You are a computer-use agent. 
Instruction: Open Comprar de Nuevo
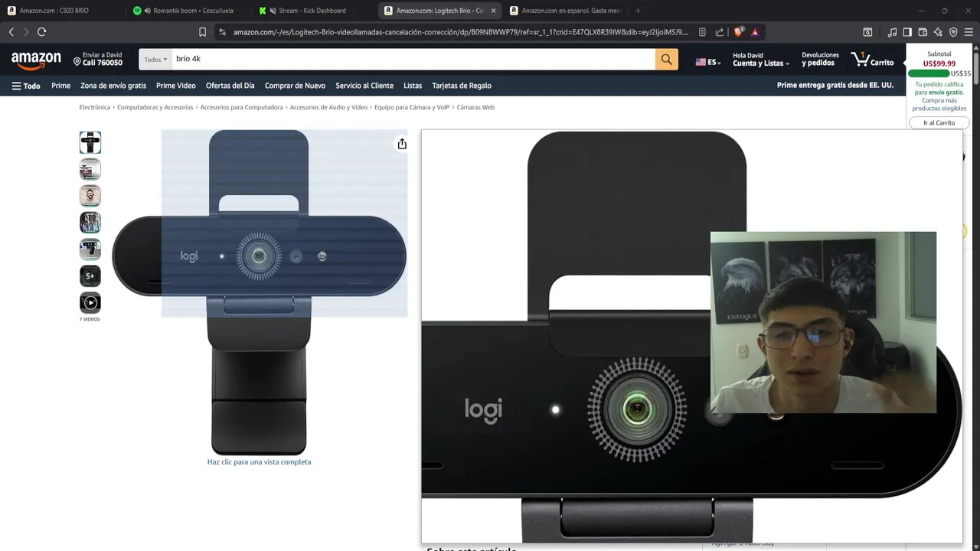coord(295,86)
